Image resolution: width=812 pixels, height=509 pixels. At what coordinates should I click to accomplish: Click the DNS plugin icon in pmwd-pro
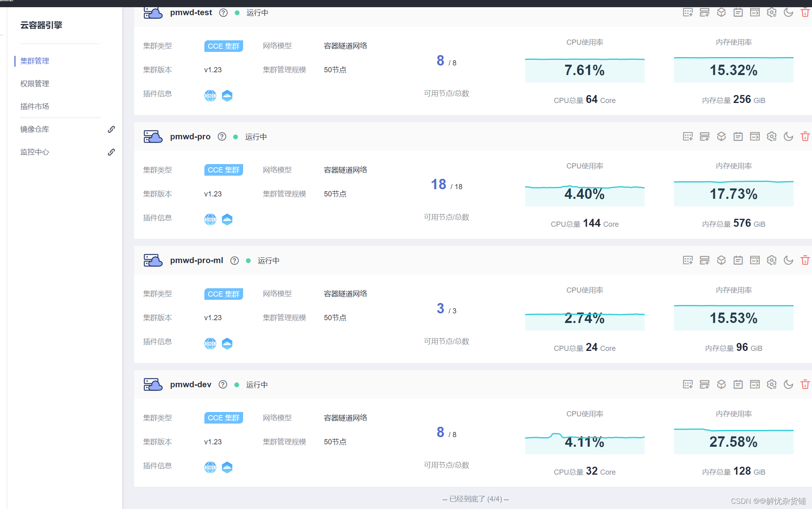pos(210,219)
